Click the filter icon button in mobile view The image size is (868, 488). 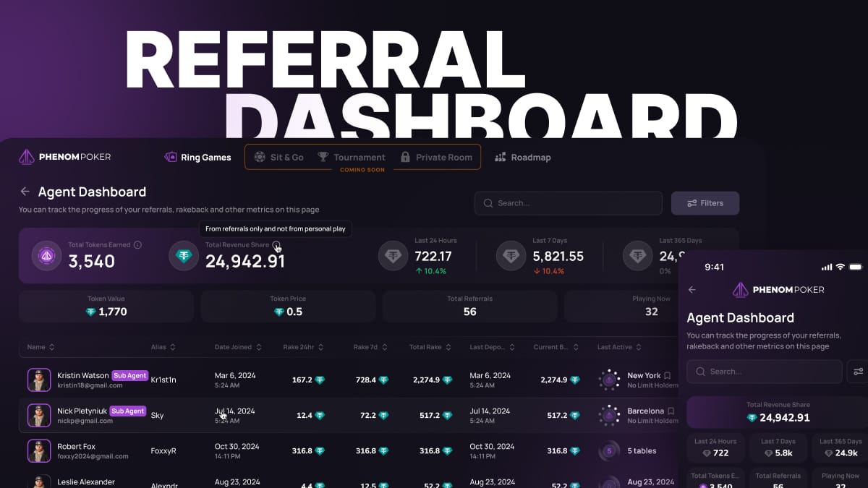[858, 372]
